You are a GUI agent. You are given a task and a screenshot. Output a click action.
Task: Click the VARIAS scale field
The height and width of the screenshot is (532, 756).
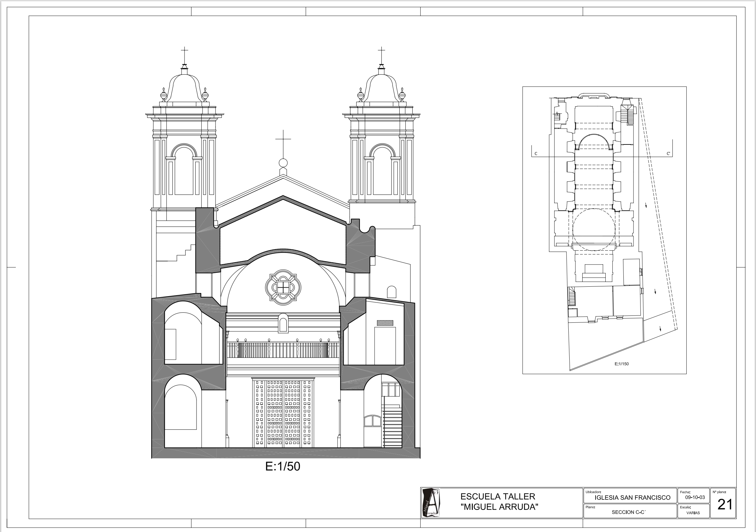click(x=693, y=513)
